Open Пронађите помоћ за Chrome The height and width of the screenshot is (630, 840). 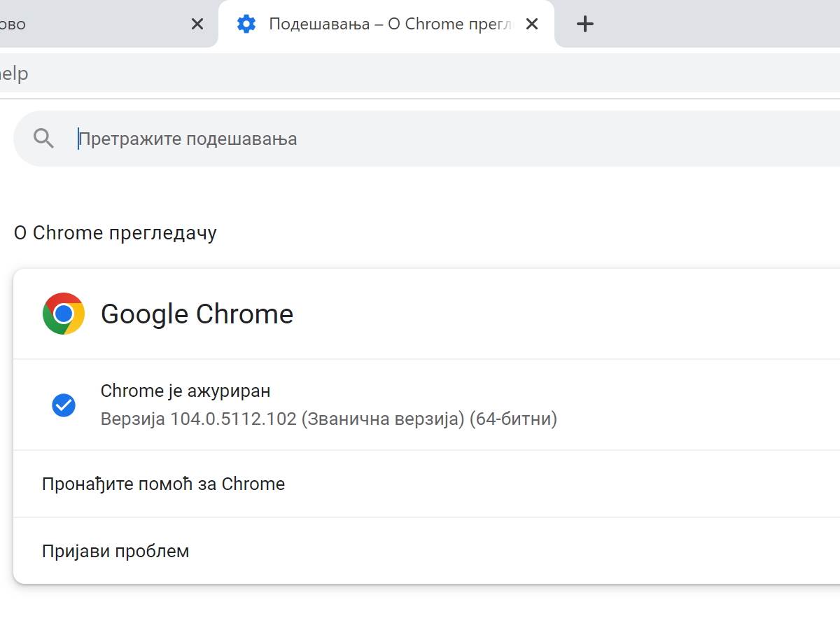(x=163, y=484)
